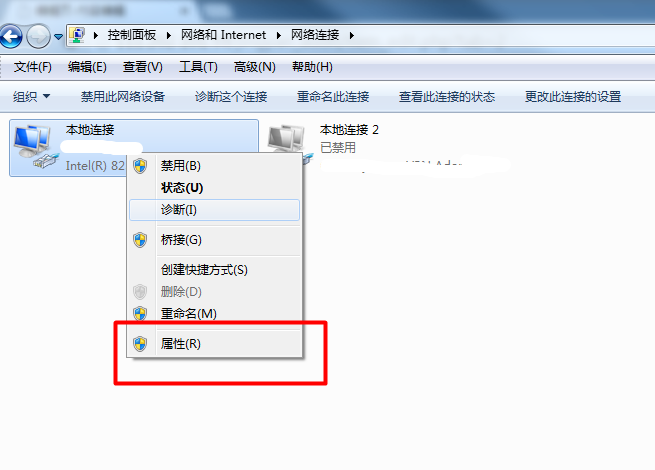This screenshot has width=655, height=470.
Task: Click 禁用此网络设备 in the toolbar
Action: click(x=123, y=97)
